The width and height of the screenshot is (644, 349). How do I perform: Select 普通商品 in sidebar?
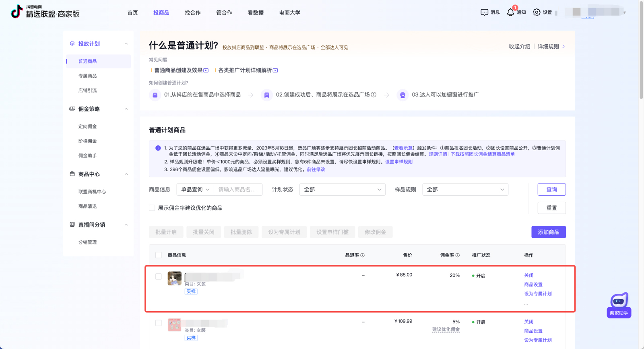coord(98,61)
